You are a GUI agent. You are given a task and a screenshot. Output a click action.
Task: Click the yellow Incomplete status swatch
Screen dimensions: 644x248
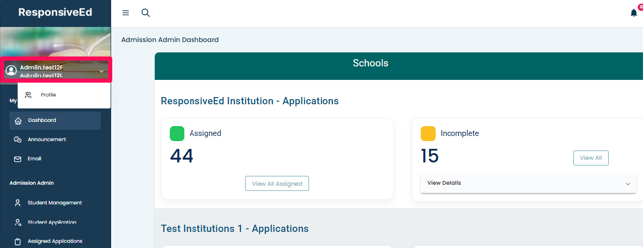pos(428,133)
